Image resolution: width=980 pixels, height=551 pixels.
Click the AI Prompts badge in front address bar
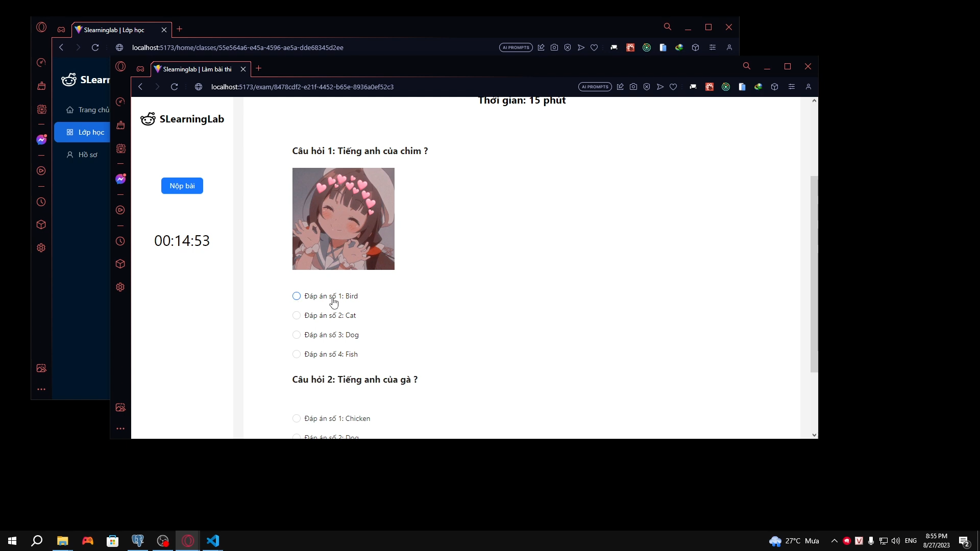click(x=595, y=87)
